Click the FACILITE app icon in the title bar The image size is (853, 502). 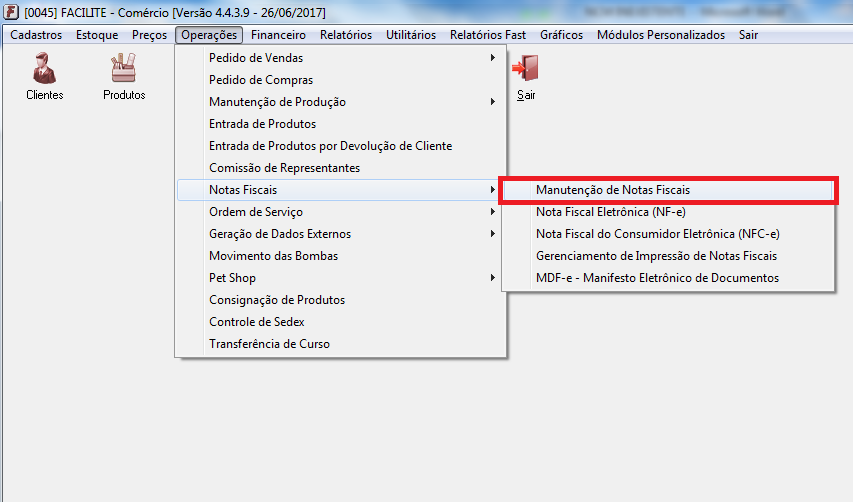click(x=11, y=12)
